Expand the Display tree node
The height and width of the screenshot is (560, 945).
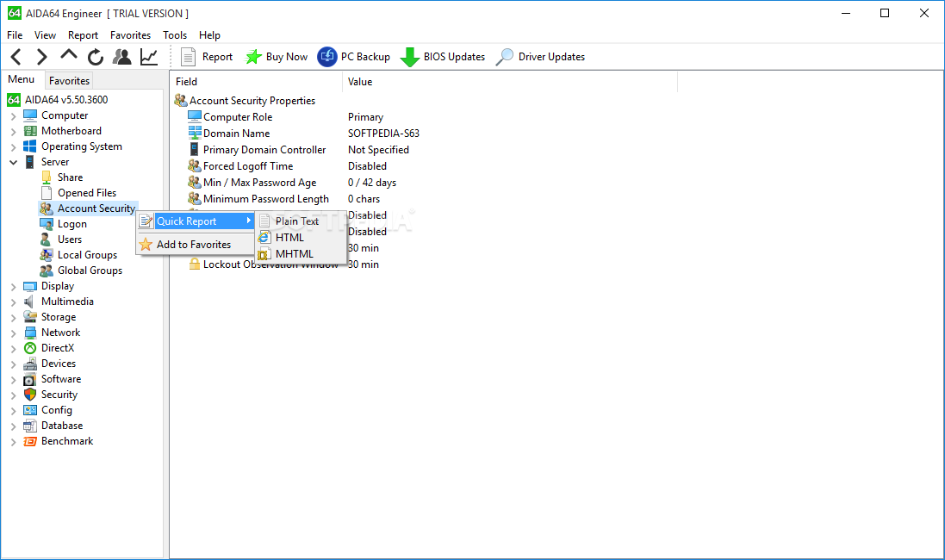13,286
